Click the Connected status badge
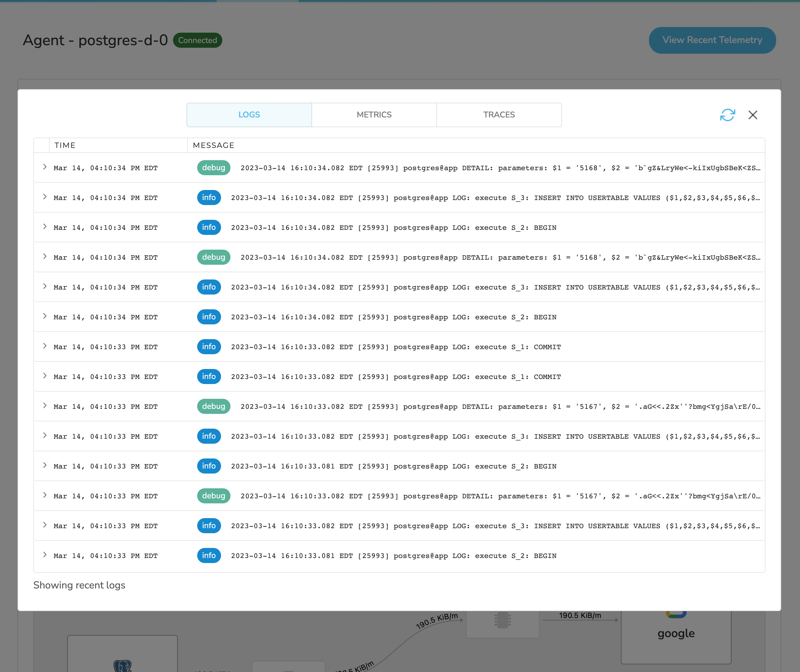The width and height of the screenshot is (800, 672). [197, 41]
